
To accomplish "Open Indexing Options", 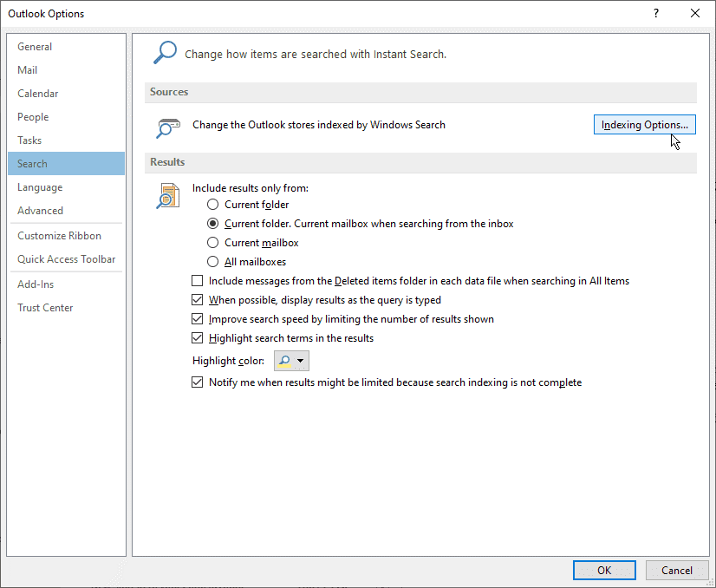I will click(x=644, y=124).
